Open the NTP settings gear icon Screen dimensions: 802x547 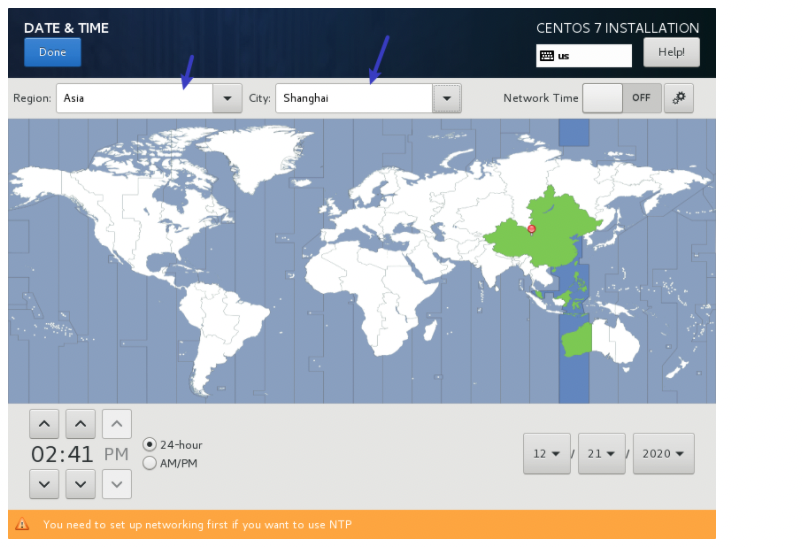678,98
